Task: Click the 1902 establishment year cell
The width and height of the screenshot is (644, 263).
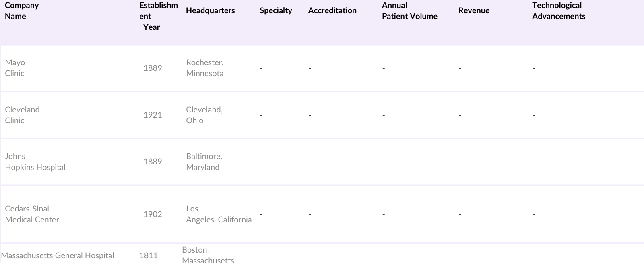Action: pos(153,214)
